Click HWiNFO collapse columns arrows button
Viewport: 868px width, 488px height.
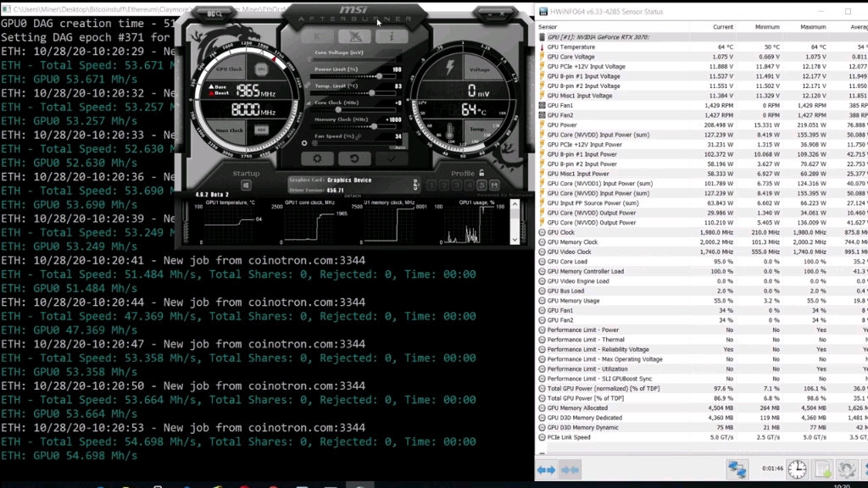point(570,469)
